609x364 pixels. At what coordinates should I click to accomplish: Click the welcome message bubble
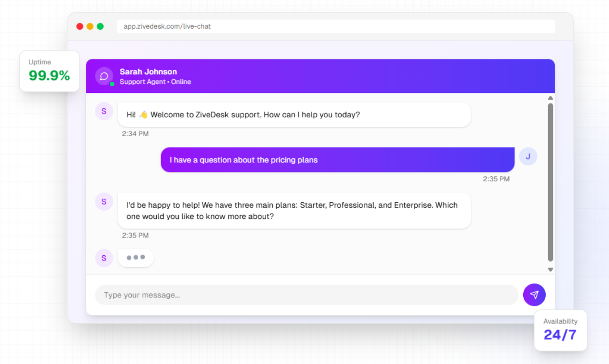tap(294, 114)
